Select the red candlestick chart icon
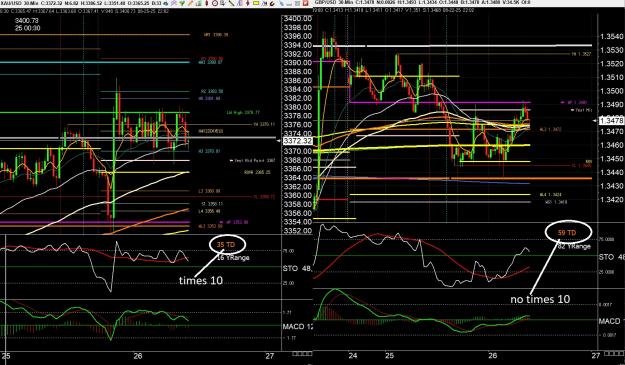 206,3
